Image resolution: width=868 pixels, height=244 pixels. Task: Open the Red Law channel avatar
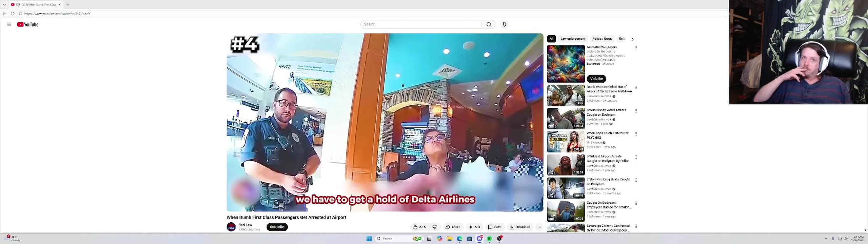click(231, 227)
